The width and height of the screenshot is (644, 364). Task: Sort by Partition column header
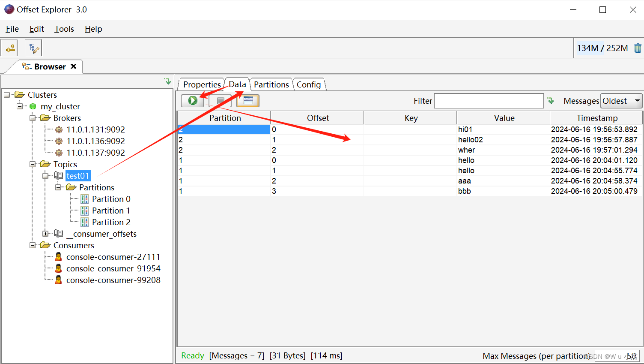click(224, 118)
